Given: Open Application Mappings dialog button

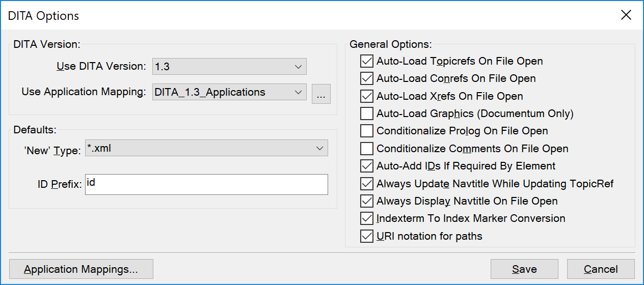Looking at the screenshot, I should click(x=81, y=269).
